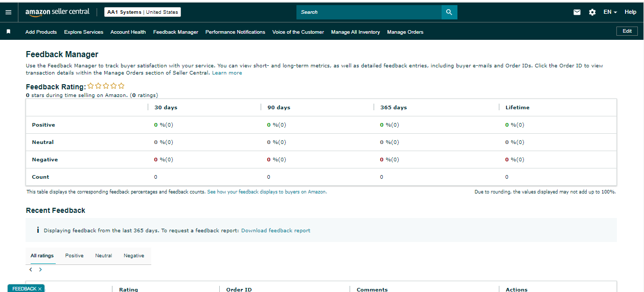Click the feedback rating stars

click(106, 86)
